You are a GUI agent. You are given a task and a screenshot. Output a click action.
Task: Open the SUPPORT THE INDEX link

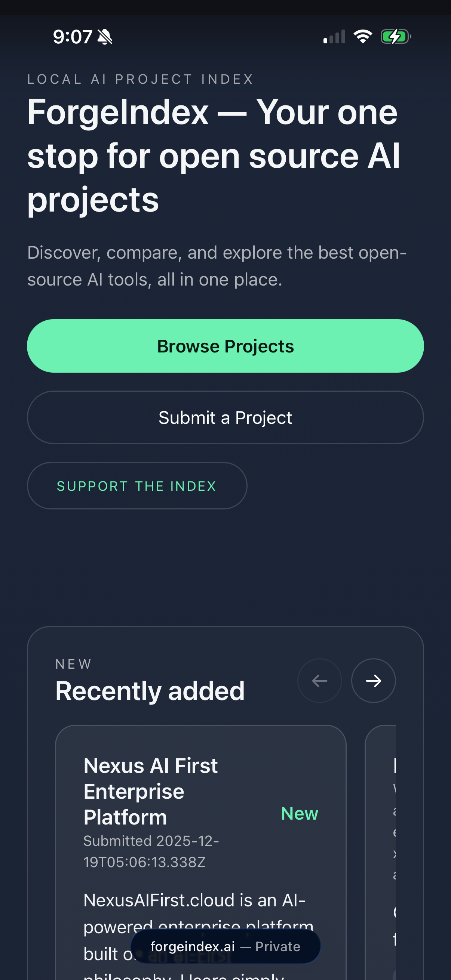(136, 486)
